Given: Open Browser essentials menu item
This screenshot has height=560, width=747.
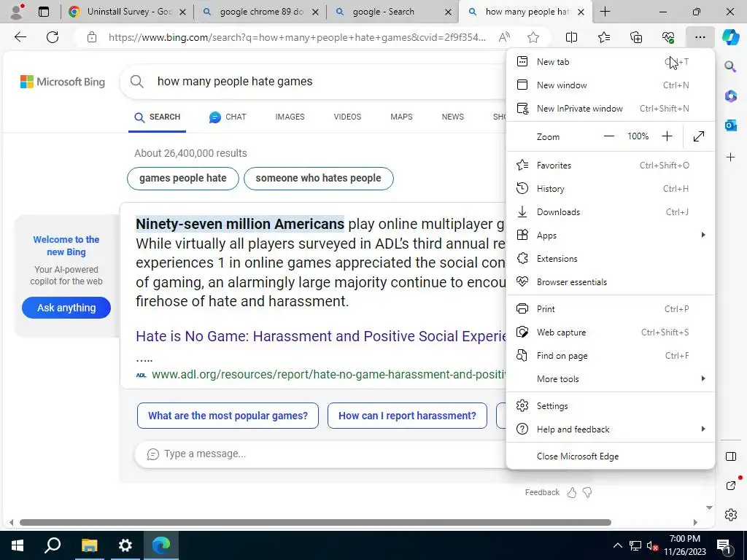Looking at the screenshot, I should coord(611,282).
